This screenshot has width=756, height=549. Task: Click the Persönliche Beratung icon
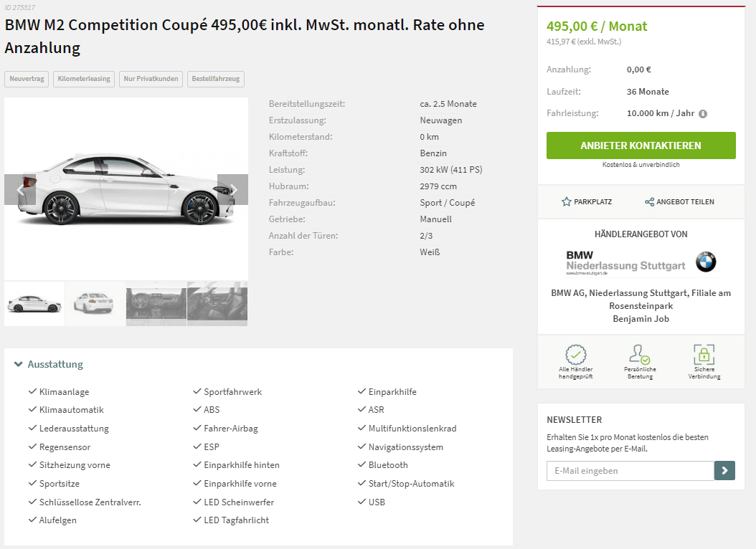pos(639,354)
